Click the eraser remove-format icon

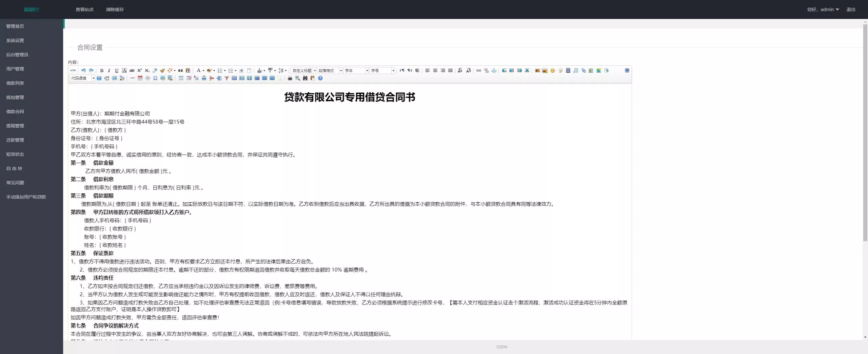point(155,71)
